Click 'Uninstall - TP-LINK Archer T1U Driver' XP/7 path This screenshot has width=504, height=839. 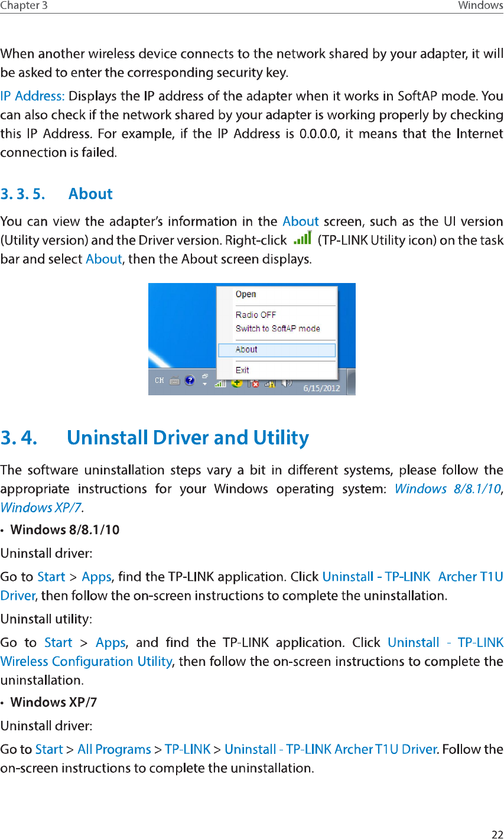[x=330, y=749]
